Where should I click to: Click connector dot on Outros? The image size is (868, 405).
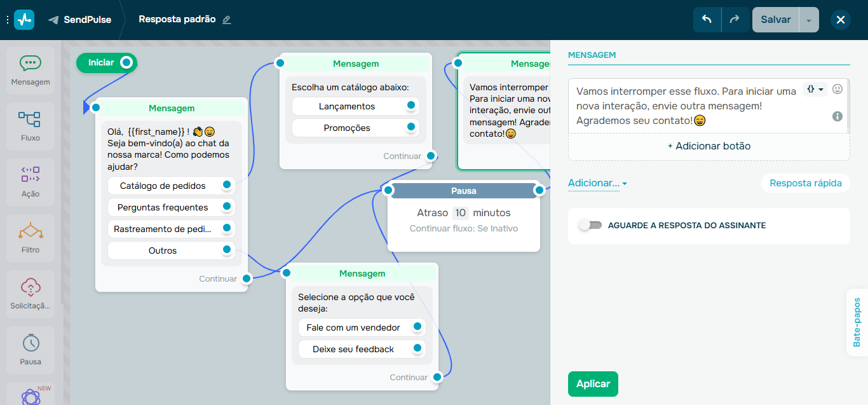tap(227, 250)
